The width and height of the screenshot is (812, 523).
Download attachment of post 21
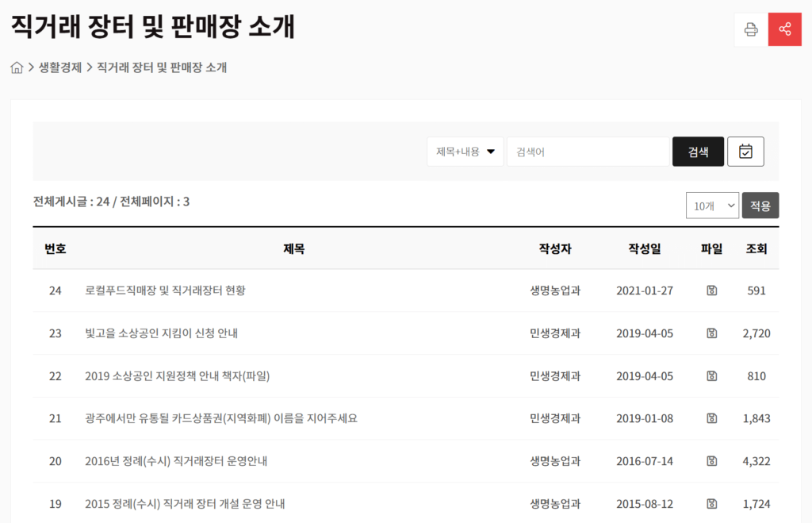(711, 418)
